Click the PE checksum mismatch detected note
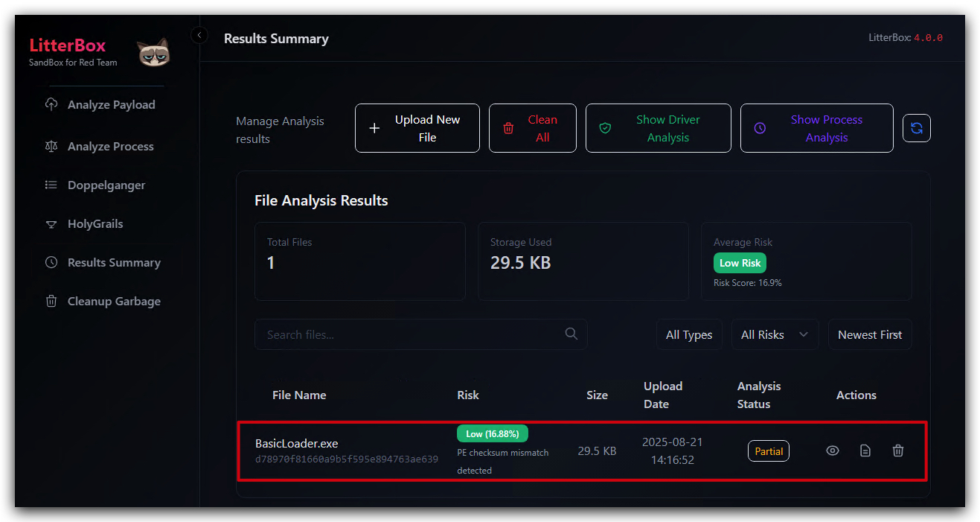Image resolution: width=980 pixels, height=522 pixels. coord(503,461)
